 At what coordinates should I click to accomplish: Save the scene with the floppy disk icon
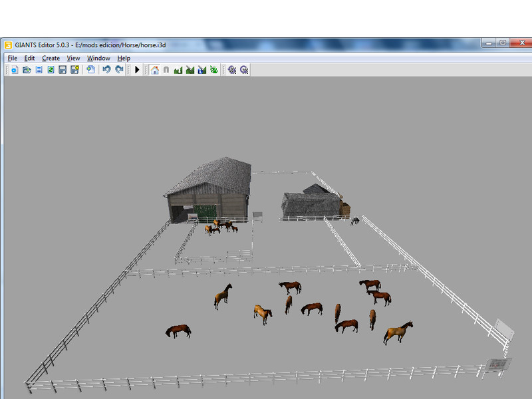63,70
